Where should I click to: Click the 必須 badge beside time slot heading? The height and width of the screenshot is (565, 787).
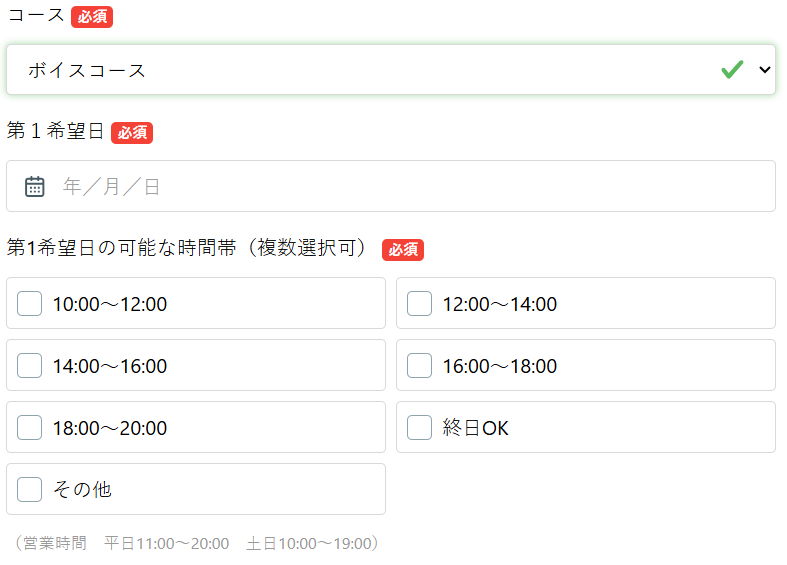point(403,250)
